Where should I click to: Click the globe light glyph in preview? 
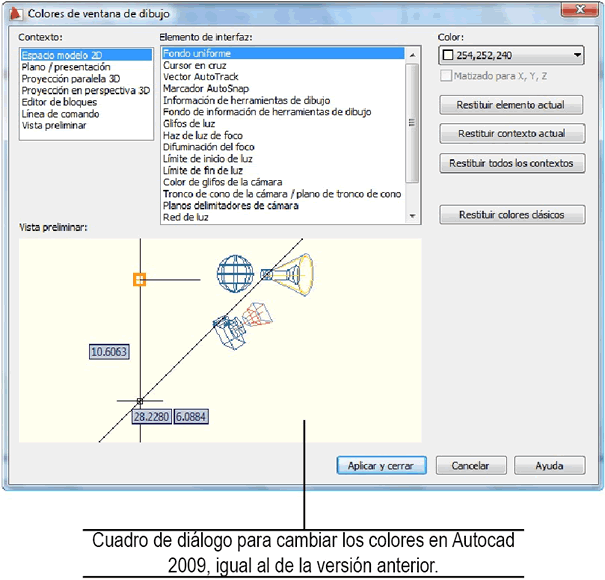click(237, 271)
